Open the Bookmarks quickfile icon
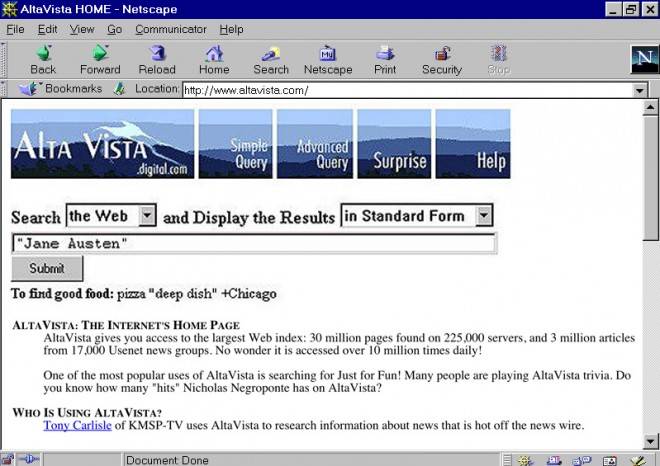Image resolution: width=660 pixels, height=466 pixels. [x=28, y=89]
